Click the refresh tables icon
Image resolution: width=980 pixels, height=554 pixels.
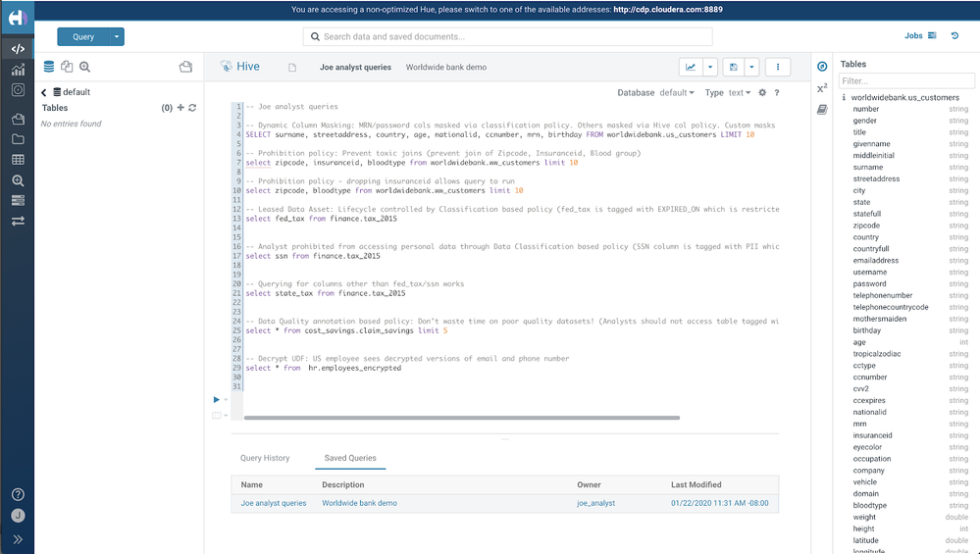(192, 108)
